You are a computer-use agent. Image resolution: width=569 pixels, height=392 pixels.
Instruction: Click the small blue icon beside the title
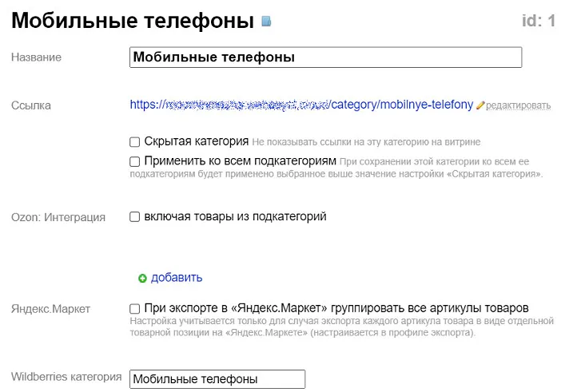pos(267,22)
